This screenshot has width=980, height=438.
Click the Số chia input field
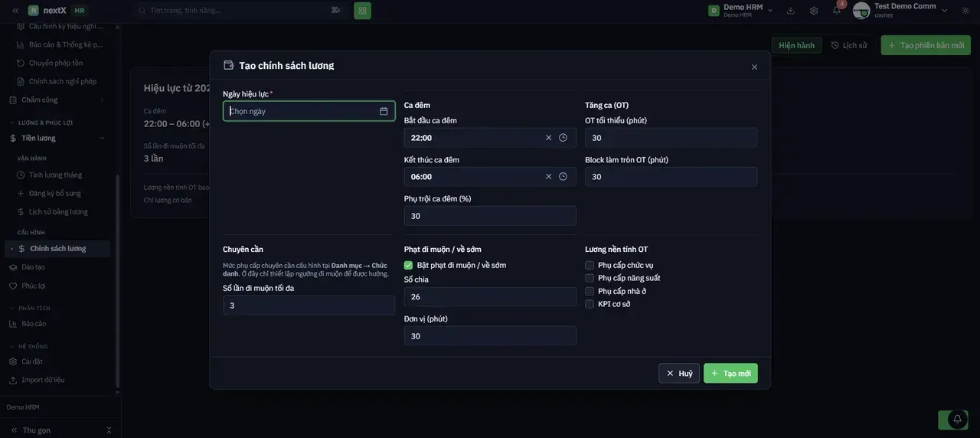[x=490, y=297]
